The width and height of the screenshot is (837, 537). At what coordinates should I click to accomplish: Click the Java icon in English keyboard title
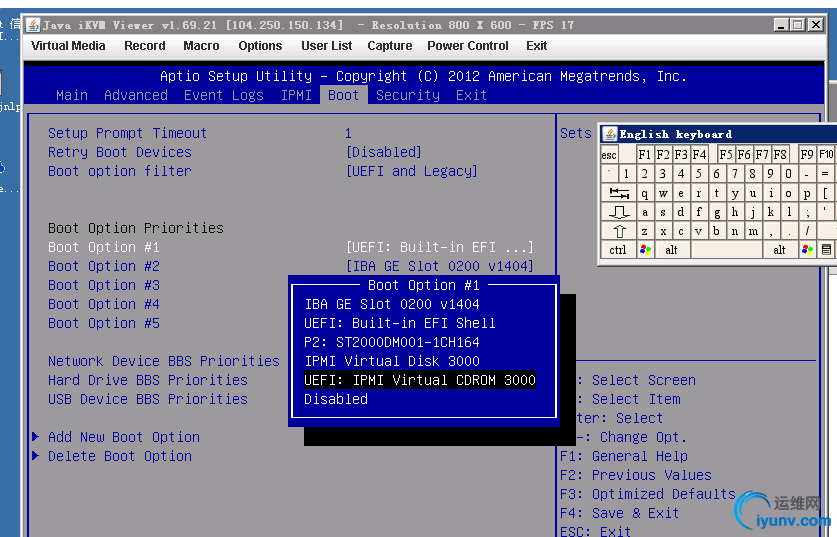point(610,134)
